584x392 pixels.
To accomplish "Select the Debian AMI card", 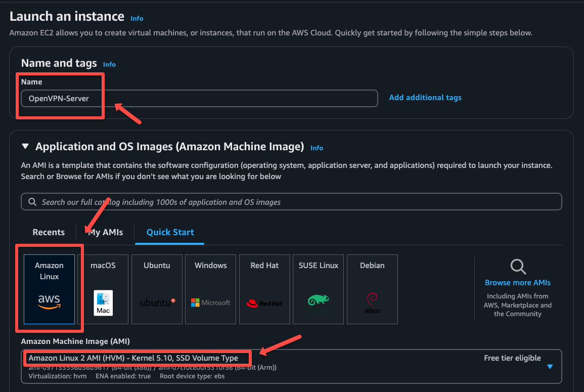I will tap(372, 288).
